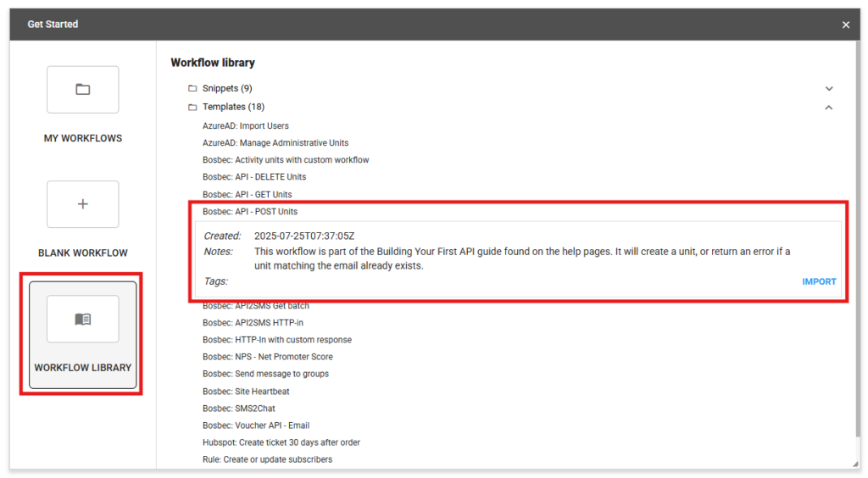868x478 pixels.
Task: Open My Workflows folder icon
Action: coord(82,90)
